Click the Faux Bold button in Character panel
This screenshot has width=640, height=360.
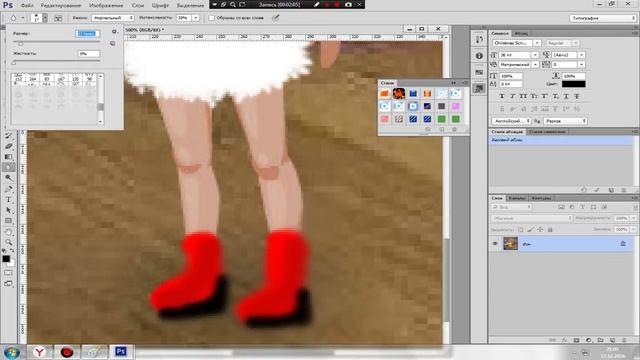[502, 96]
